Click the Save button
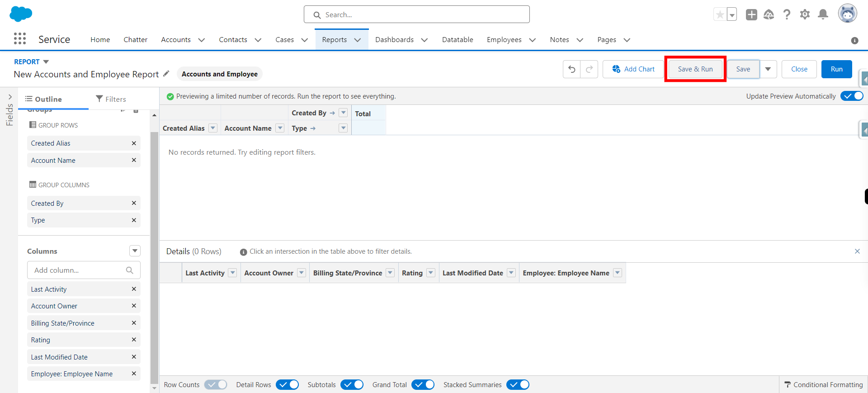This screenshot has height=393, width=868. tap(743, 69)
